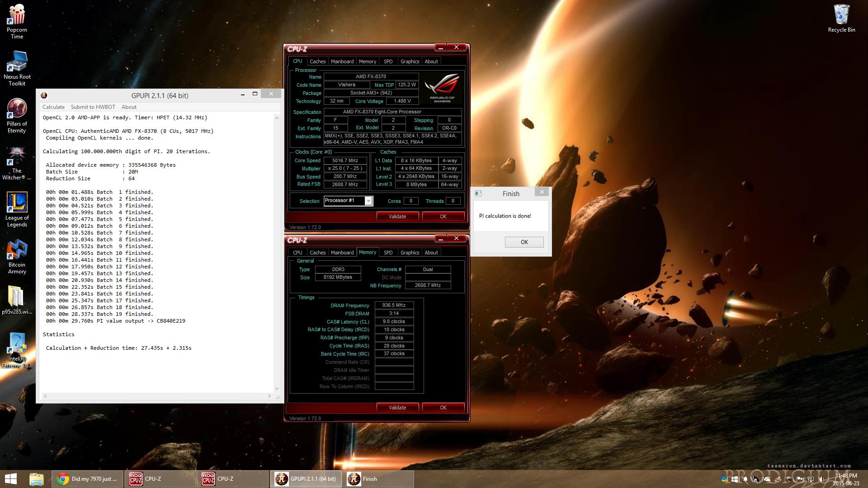Switch to Caches tab in upper CPU-Z

[x=317, y=61]
